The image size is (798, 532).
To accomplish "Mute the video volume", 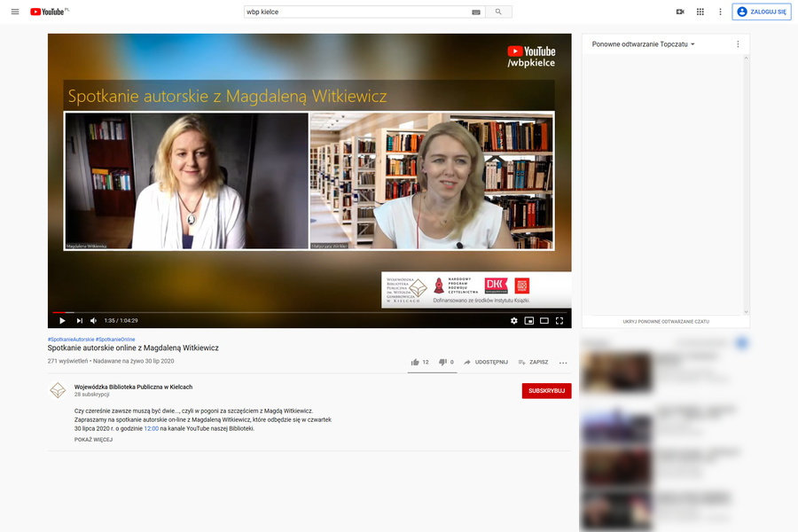I will 93,320.
